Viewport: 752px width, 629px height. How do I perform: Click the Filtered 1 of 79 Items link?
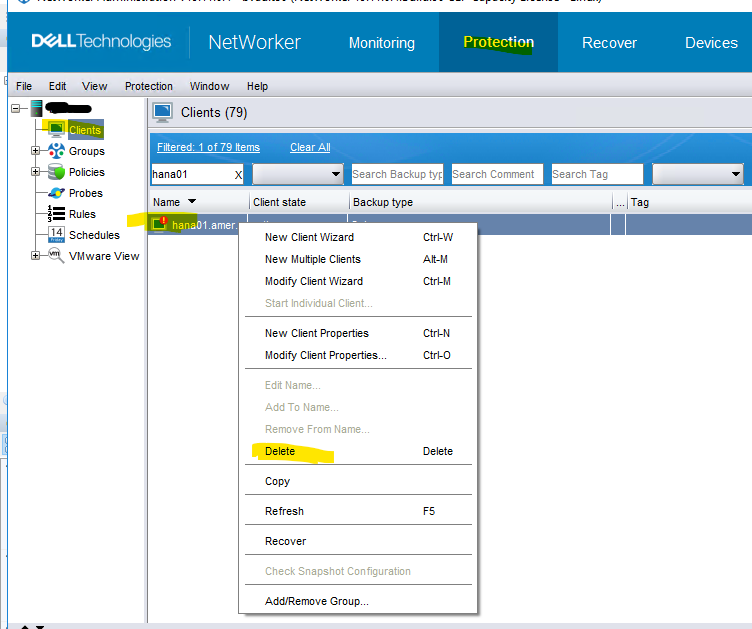208,147
